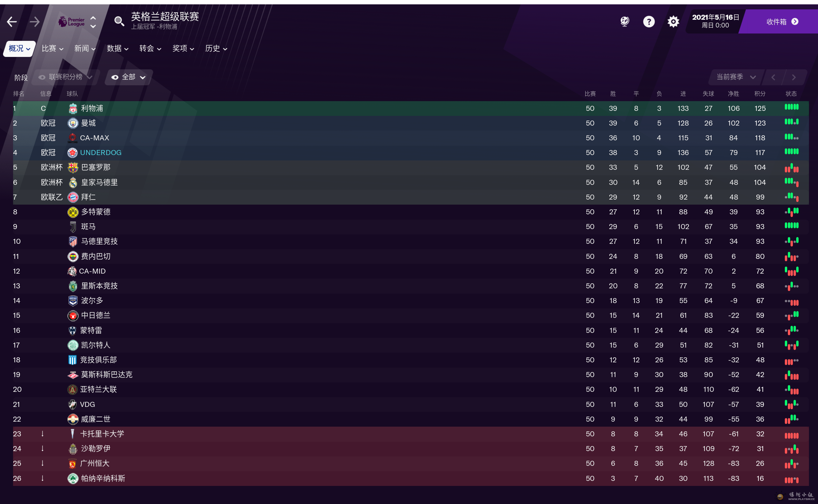Screen dimensions: 818x504
Task: Open the 比赛 menu
Action: (x=53, y=49)
